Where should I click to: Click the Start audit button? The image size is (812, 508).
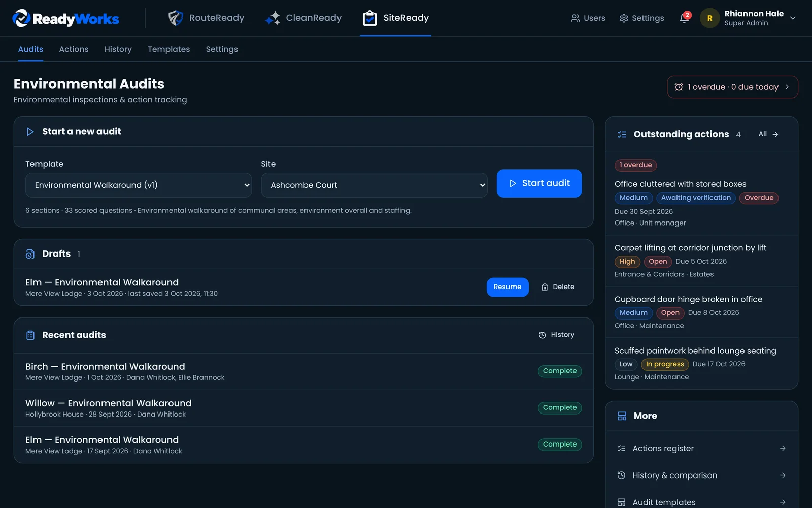point(539,183)
